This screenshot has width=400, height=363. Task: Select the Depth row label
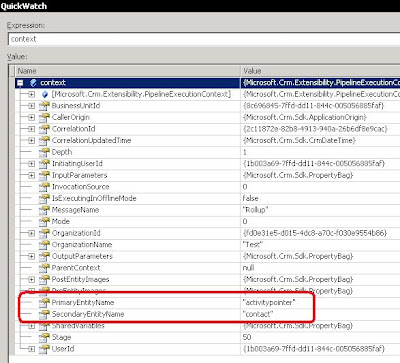(x=62, y=152)
